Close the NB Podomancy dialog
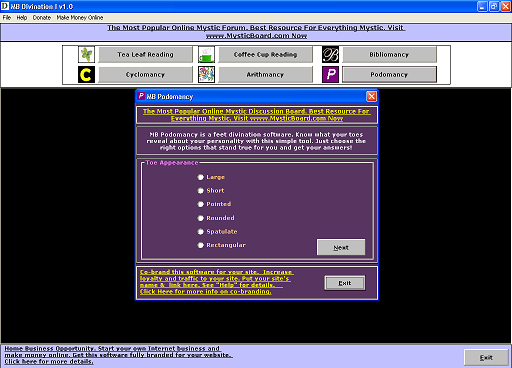 (371, 96)
